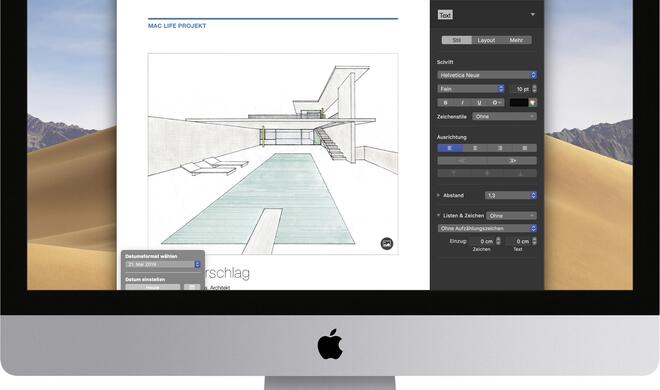The image size is (660, 390).
Task: Select the architectural pool sketch image
Action: [273, 154]
